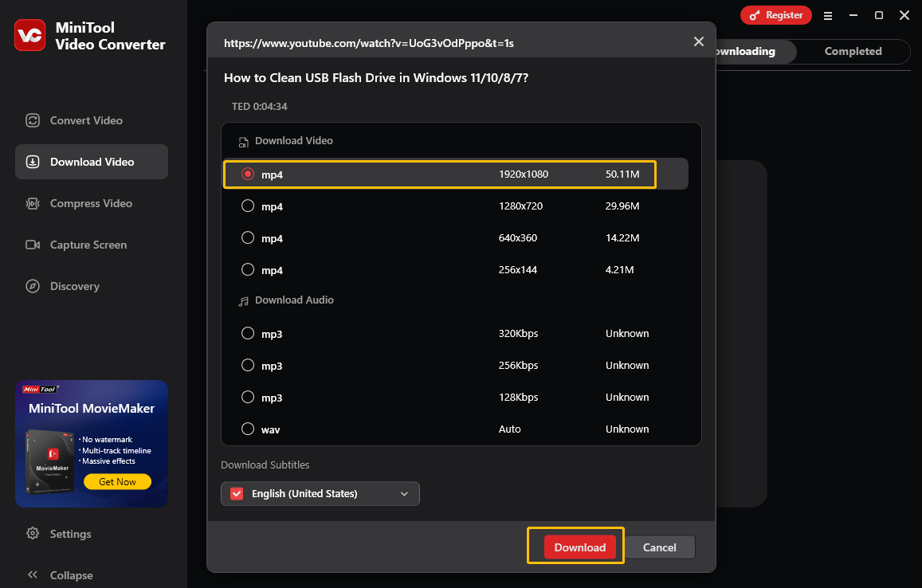Select mp3 320Kbps audio option
922x588 pixels.
pyautogui.click(x=248, y=333)
